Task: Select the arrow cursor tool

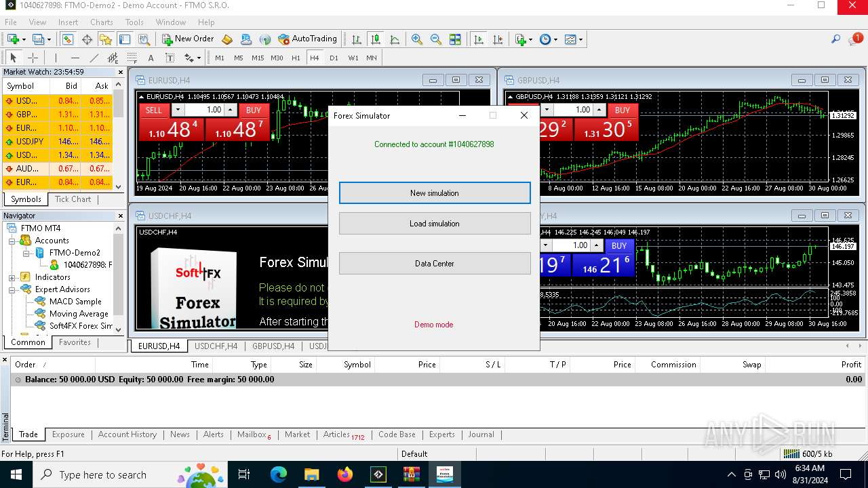Action: point(13,58)
